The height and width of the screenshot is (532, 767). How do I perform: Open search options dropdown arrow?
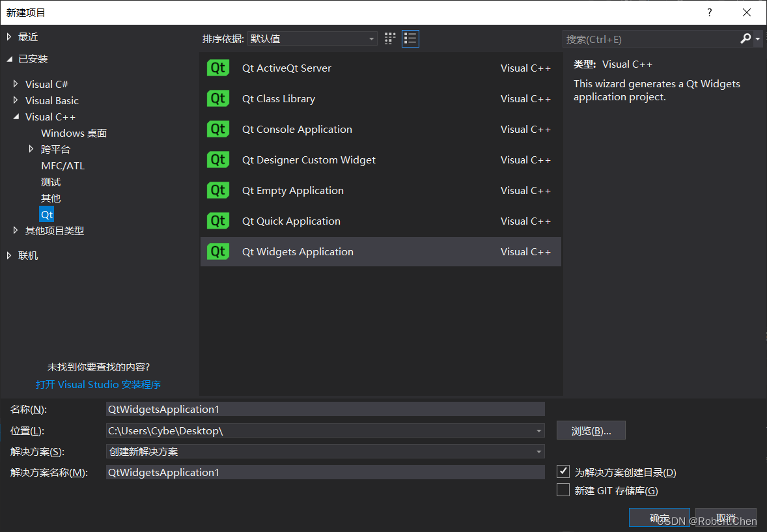(758, 38)
